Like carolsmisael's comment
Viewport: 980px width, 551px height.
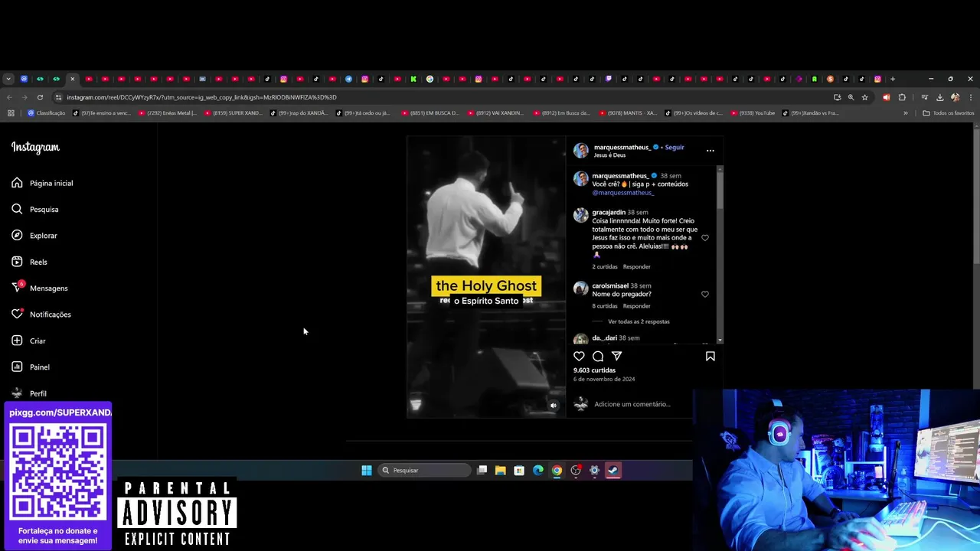705,294
